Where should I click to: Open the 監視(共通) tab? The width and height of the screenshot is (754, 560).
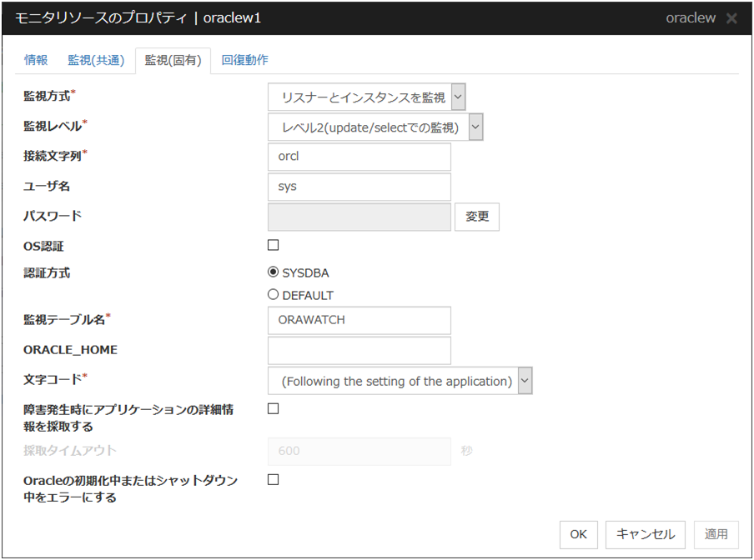click(x=96, y=60)
